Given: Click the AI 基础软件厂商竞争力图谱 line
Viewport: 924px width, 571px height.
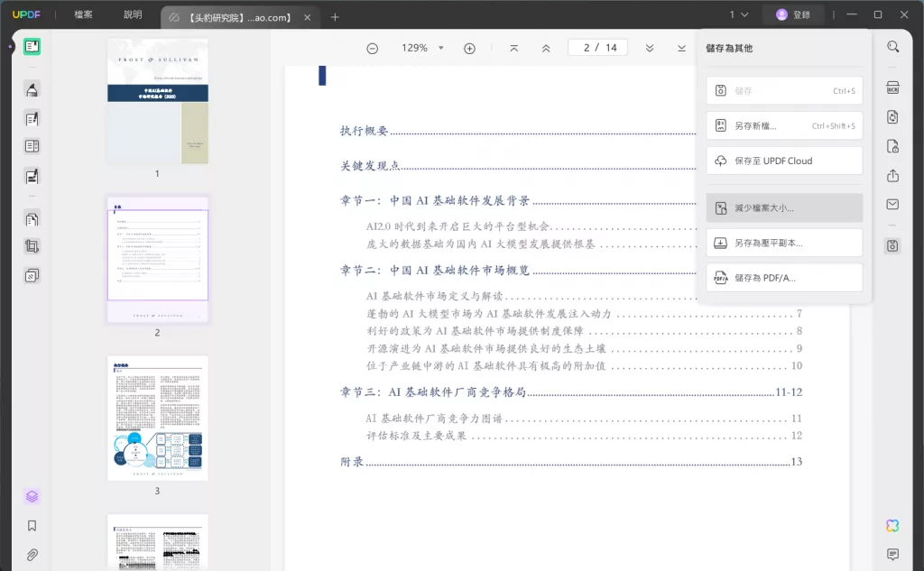Looking at the screenshot, I should click(x=434, y=419).
